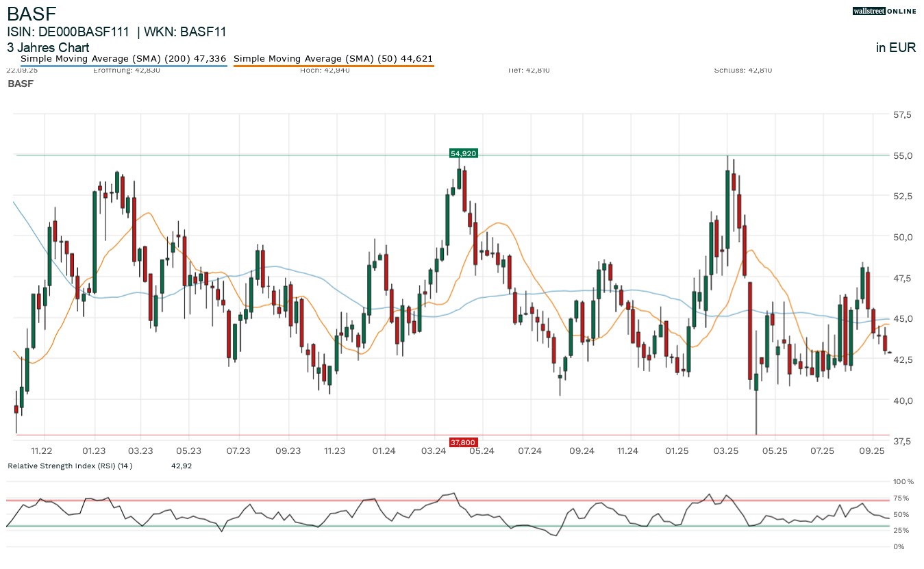This screenshot has height=569, width=924.
Task: Click the 47,5 price axis label
Action: click(903, 278)
